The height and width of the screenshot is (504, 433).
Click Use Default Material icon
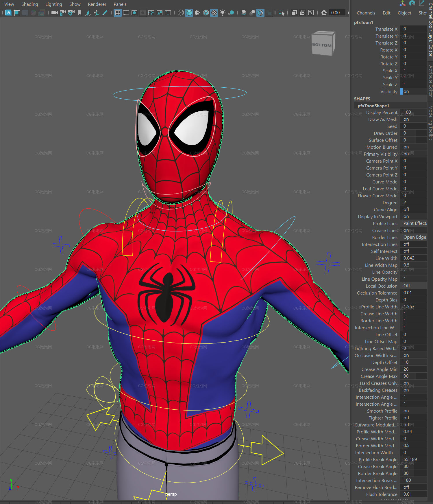[x=197, y=13]
